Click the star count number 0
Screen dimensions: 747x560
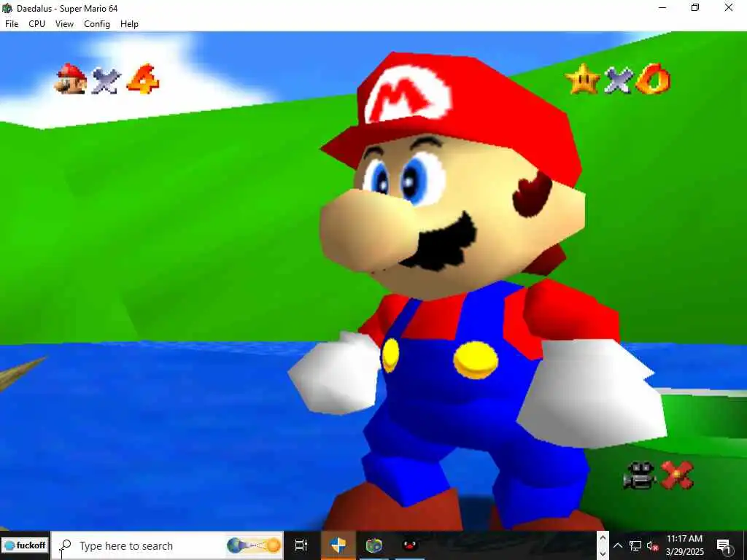click(653, 79)
